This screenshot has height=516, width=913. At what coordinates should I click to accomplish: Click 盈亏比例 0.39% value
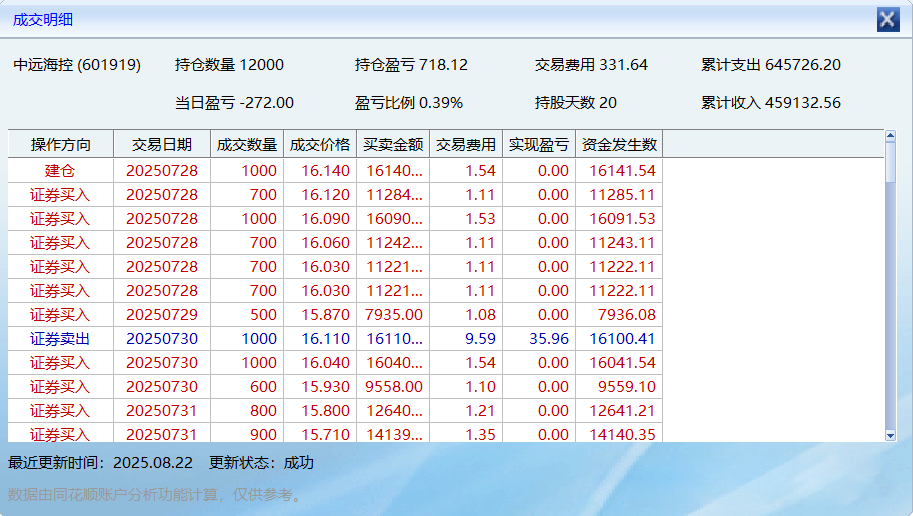coord(409,103)
